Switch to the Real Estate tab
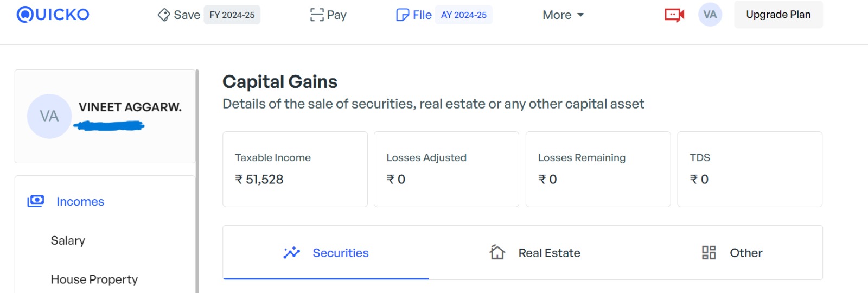The height and width of the screenshot is (293, 868). coord(534,252)
